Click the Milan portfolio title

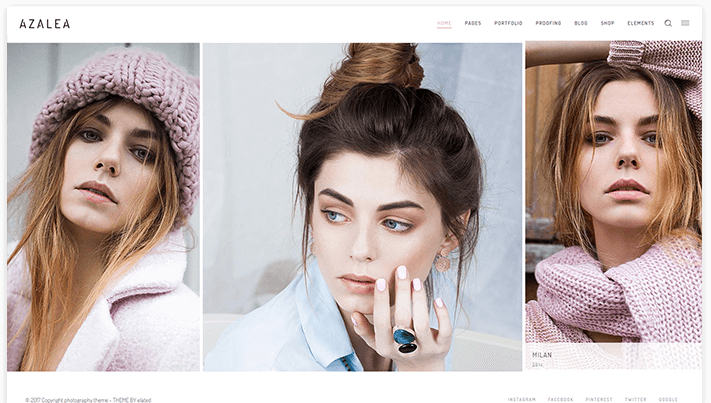pyautogui.click(x=542, y=355)
